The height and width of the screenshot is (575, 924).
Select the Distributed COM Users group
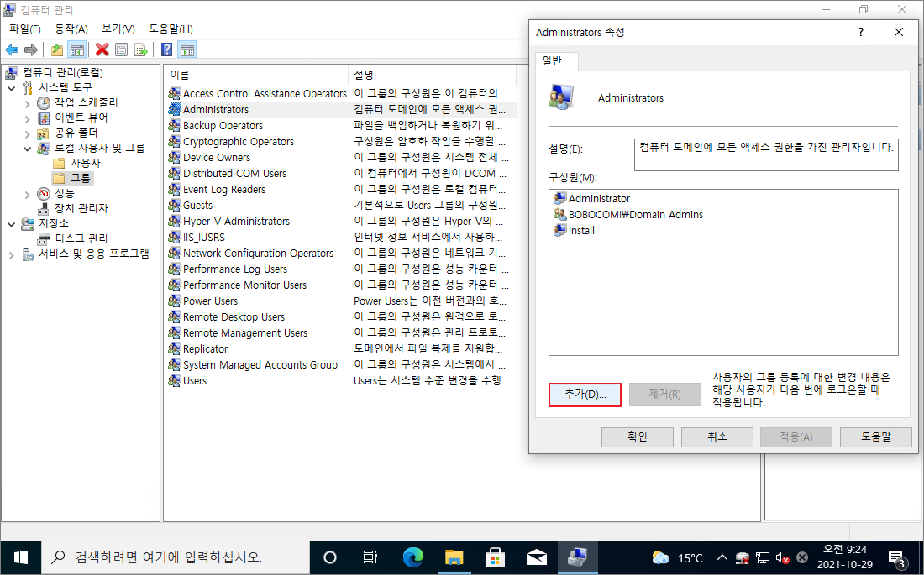(x=228, y=173)
